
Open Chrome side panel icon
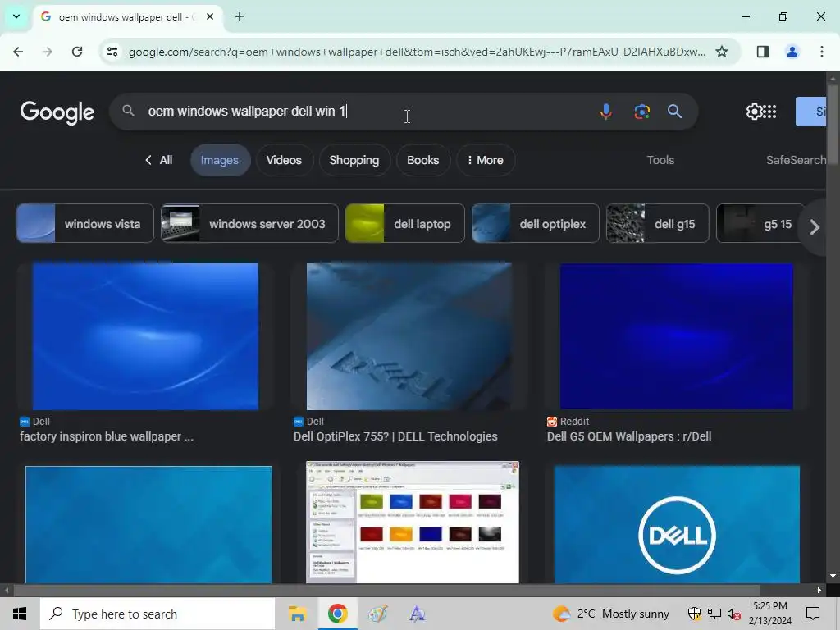[762, 52]
